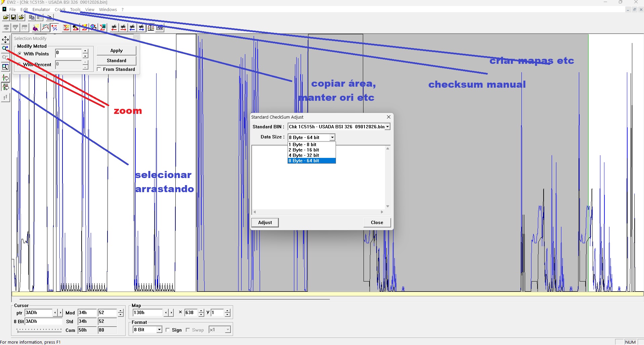Enable the From Standard checkbox
Image resolution: width=644 pixels, height=345 pixels.
point(99,70)
